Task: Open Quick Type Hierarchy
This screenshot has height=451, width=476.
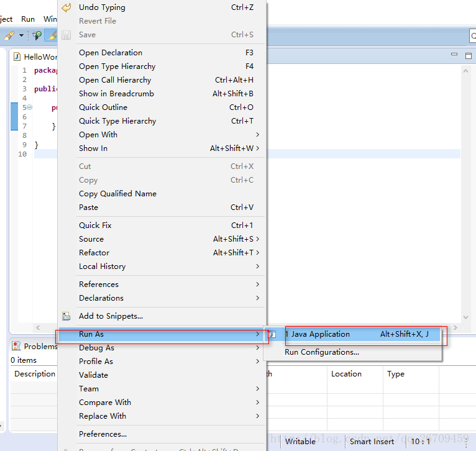Action: [x=162, y=121]
